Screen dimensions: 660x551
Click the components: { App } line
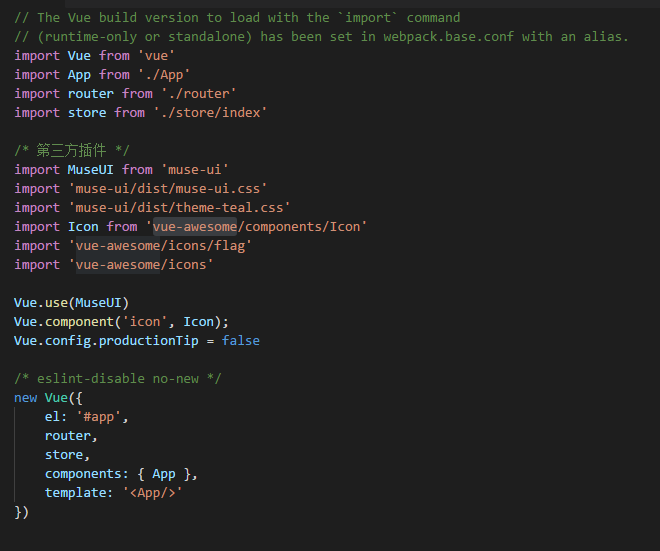point(121,474)
